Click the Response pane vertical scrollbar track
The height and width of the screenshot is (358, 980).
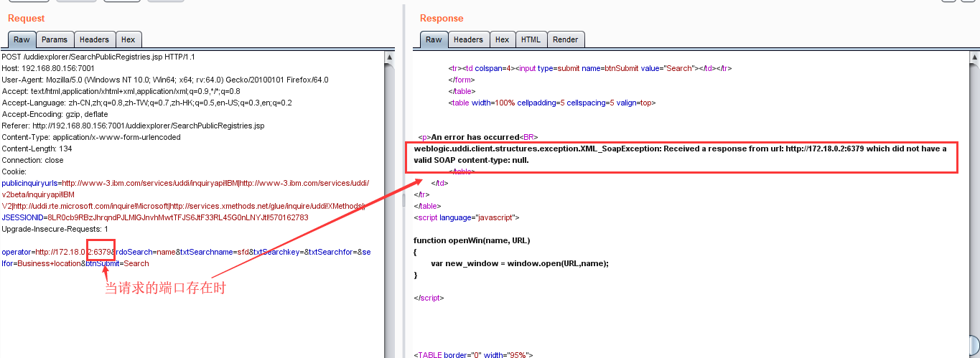974,201
